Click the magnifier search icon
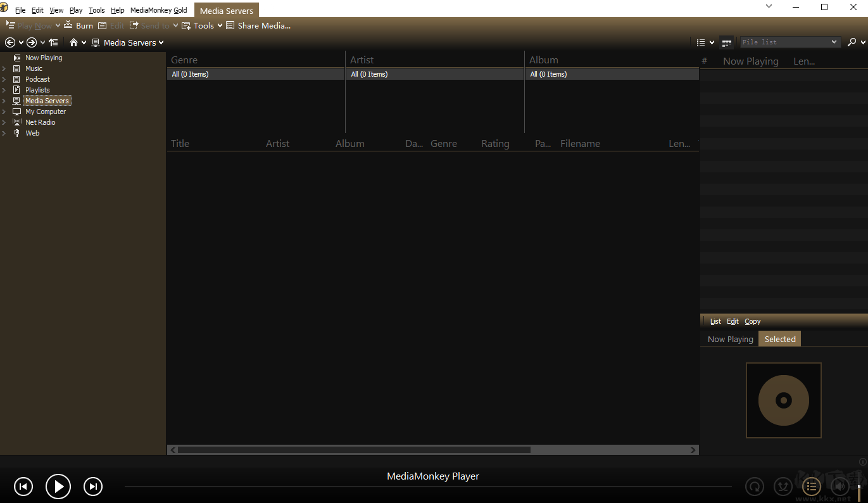 (x=852, y=42)
